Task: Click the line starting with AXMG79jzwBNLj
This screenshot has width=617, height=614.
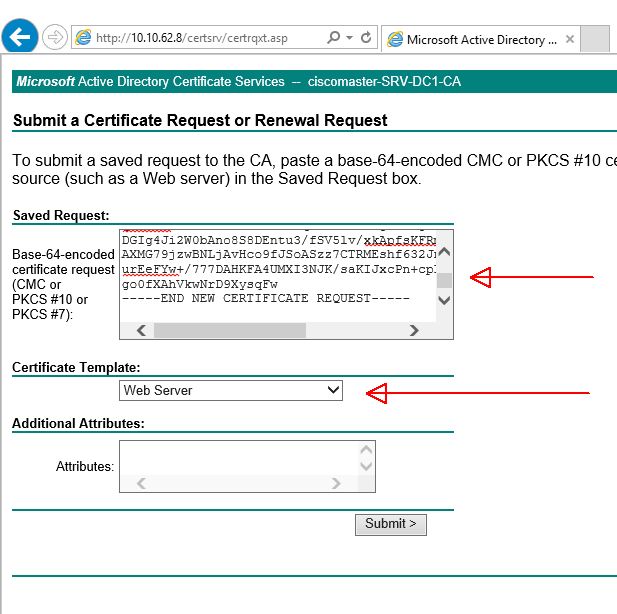Action: click(x=279, y=254)
